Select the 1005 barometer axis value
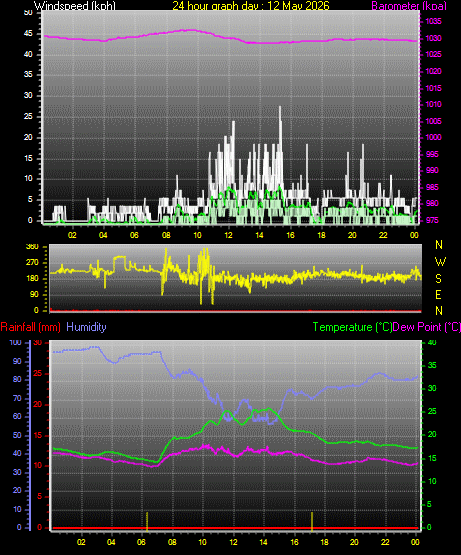 (x=433, y=121)
